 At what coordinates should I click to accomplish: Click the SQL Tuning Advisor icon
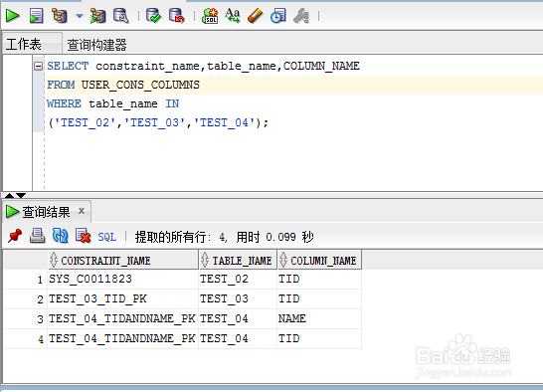tap(121, 16)
